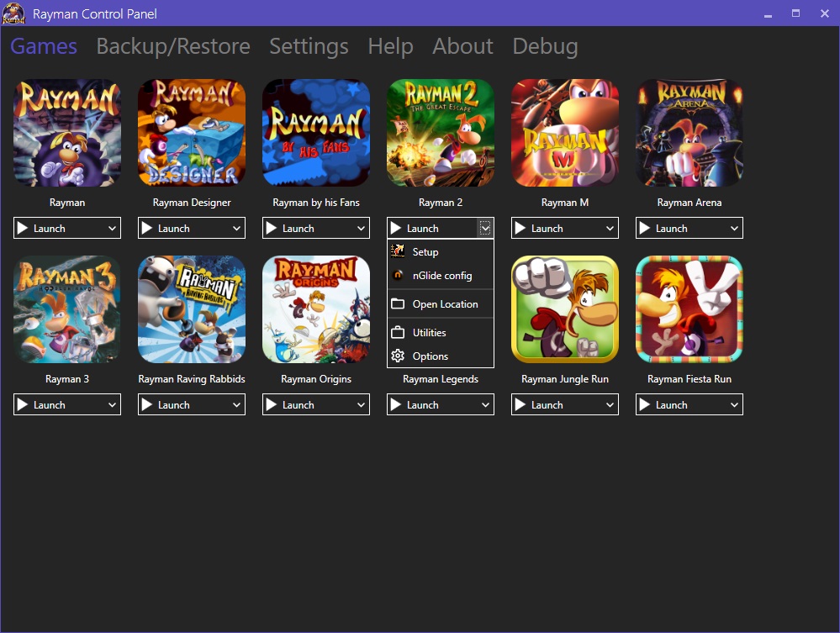The width and height of the screenshot is (840, 633).
Task: Select the Rayman Jungle Run icon
Action: click(x=565, y=309)
